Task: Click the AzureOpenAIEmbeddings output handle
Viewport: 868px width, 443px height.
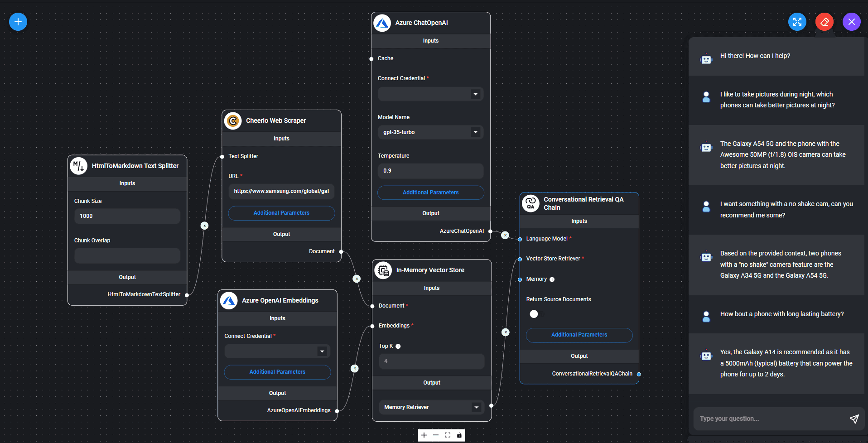Action: point(337,411)
